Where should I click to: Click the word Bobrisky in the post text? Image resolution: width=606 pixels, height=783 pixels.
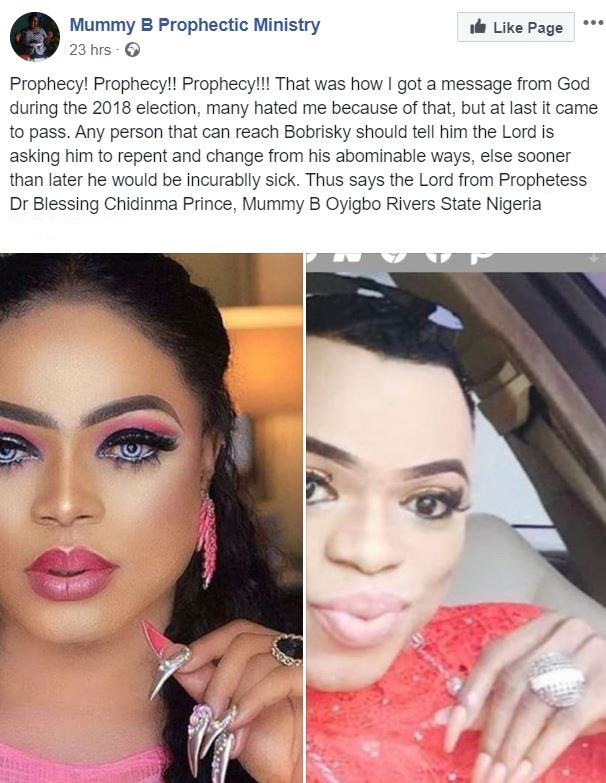[317, 132]
